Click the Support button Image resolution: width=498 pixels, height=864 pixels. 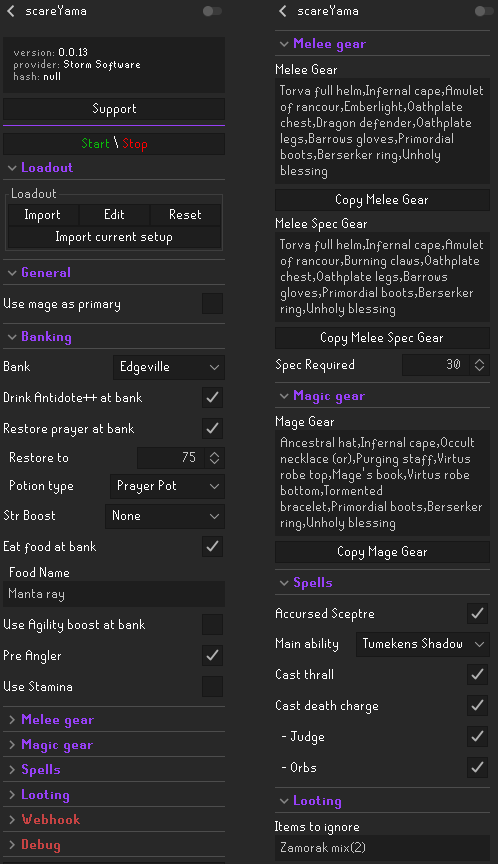coord(114,109)
